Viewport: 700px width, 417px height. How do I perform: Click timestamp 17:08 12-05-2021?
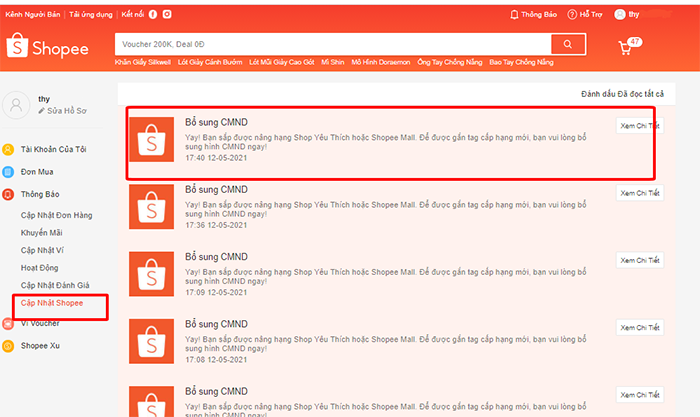click(216, 360)
